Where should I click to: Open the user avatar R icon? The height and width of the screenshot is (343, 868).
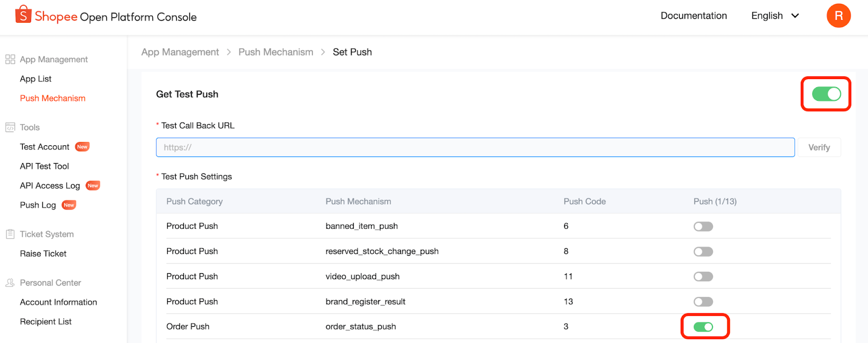point(838,16)
